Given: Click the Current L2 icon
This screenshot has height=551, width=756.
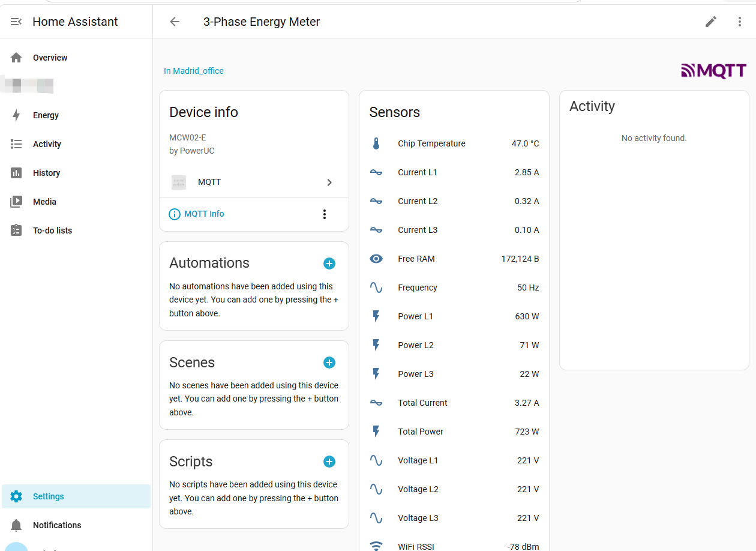Looking at the screenshot, I should point(376,201).
